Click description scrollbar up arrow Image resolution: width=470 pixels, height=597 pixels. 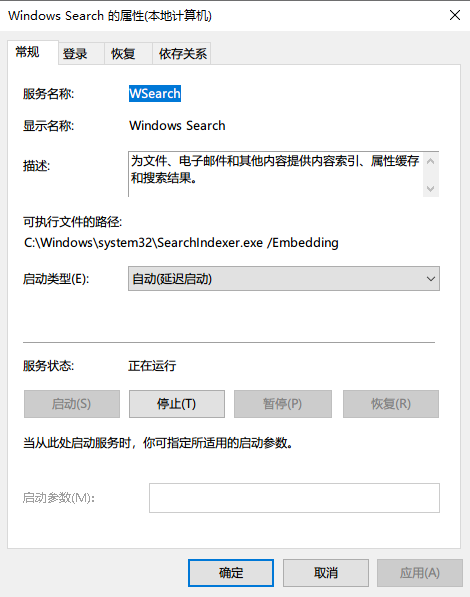[x=431, y=161]
